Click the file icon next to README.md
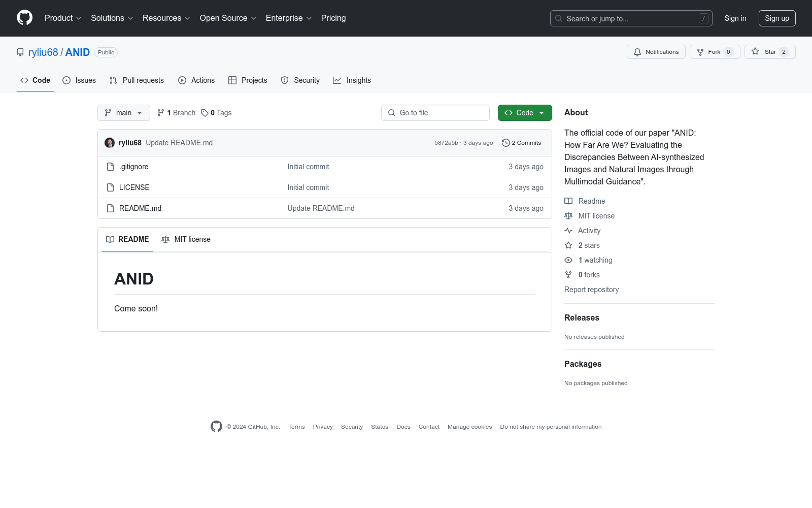 tap(110, 208)
